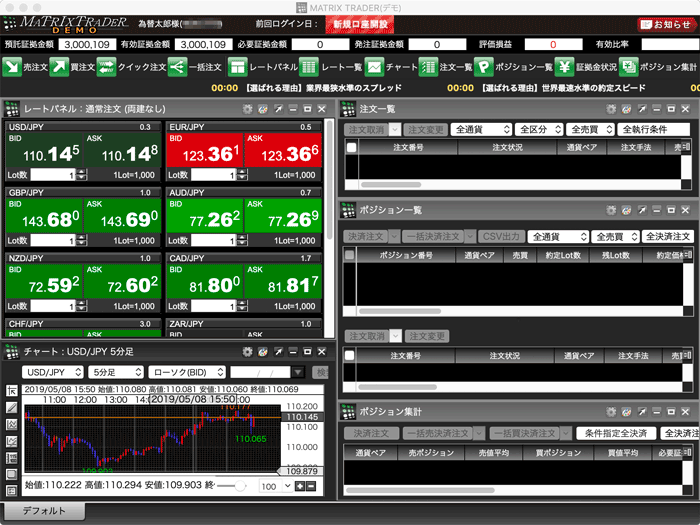Open ポジション一覧 position list toolbar icon
The width and height of the screenshot is (700, 525).
pos(483,67)
